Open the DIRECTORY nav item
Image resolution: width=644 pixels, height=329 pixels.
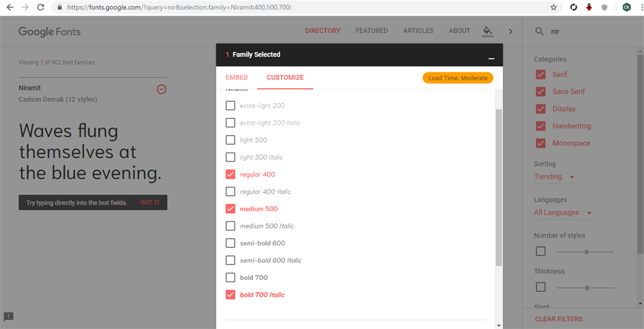tap(323, 31)
